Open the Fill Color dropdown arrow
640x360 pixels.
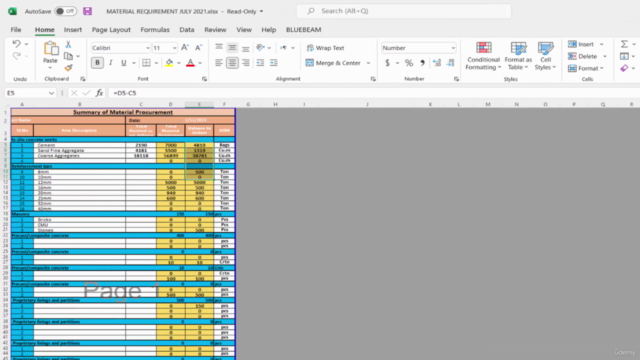[179, 63]
